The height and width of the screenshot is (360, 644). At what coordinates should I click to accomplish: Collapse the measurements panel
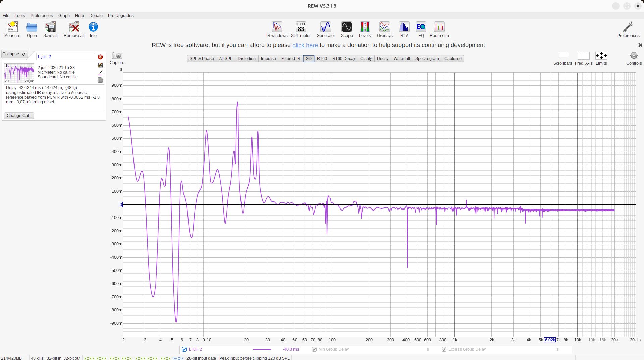(14, 54)
